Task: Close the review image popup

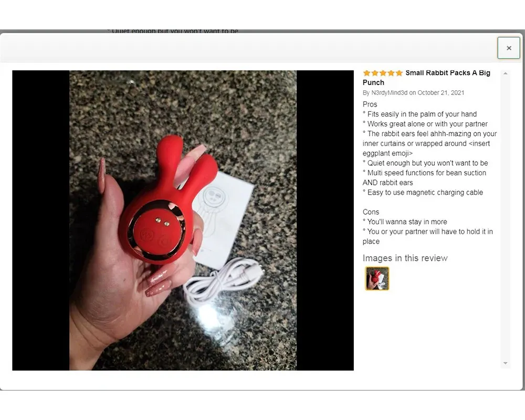Action: click(x=509, y=48)
